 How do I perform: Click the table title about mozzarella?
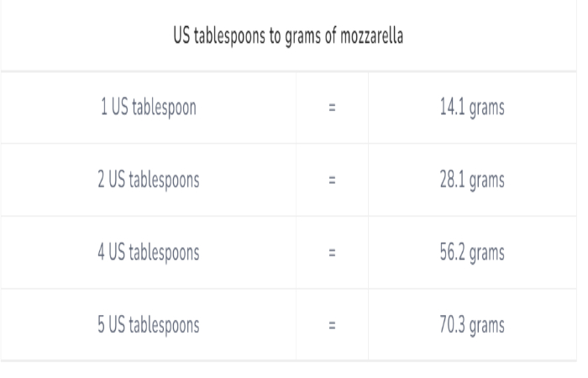click(x=288, y=36)
